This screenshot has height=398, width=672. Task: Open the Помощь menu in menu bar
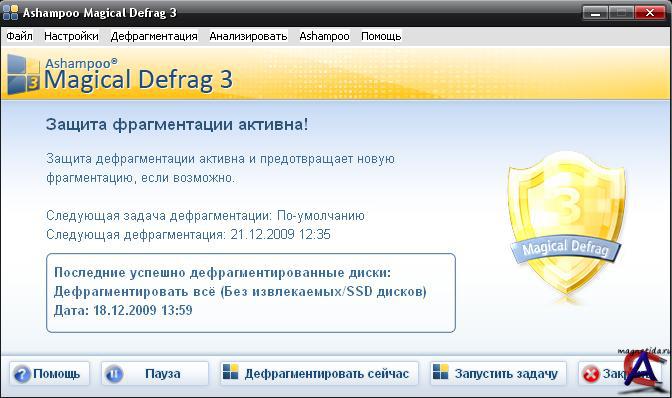coord(381,36)
